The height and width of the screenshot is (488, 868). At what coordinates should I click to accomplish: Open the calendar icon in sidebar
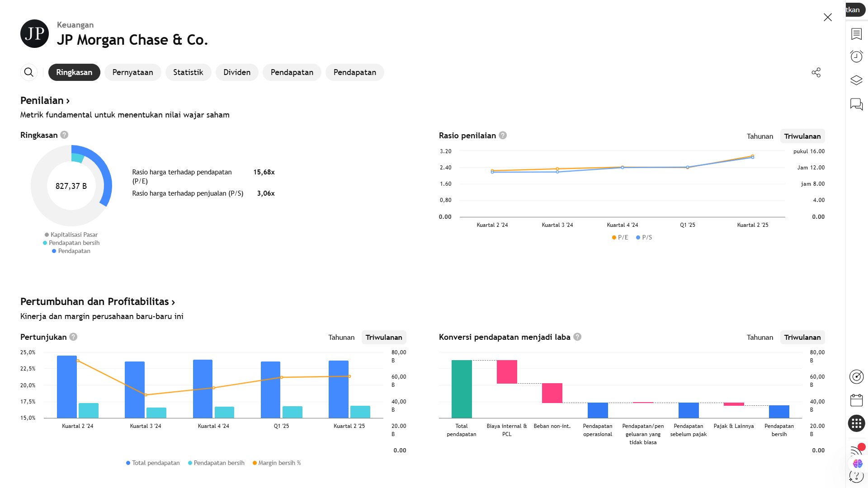point(856,400)
